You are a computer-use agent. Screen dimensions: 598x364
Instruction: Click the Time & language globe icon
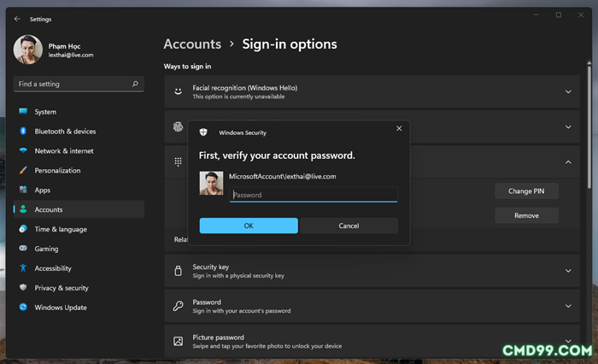(23, 228)
